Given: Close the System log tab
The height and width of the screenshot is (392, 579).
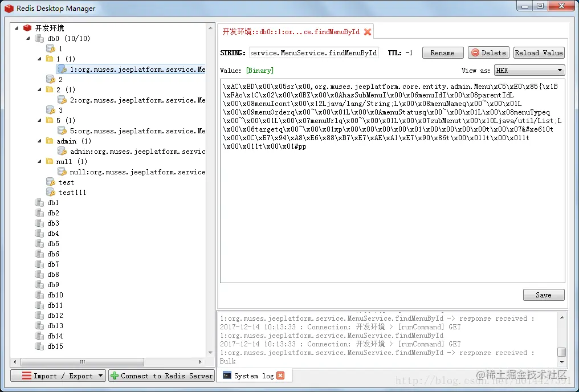Looking at the screenshot, I should pos(280,375).
